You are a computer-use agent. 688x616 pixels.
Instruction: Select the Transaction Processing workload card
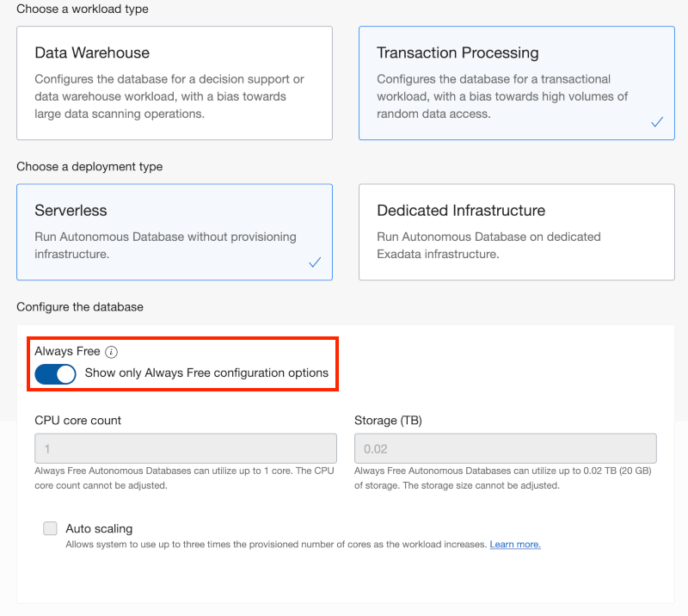coord(517,83)
